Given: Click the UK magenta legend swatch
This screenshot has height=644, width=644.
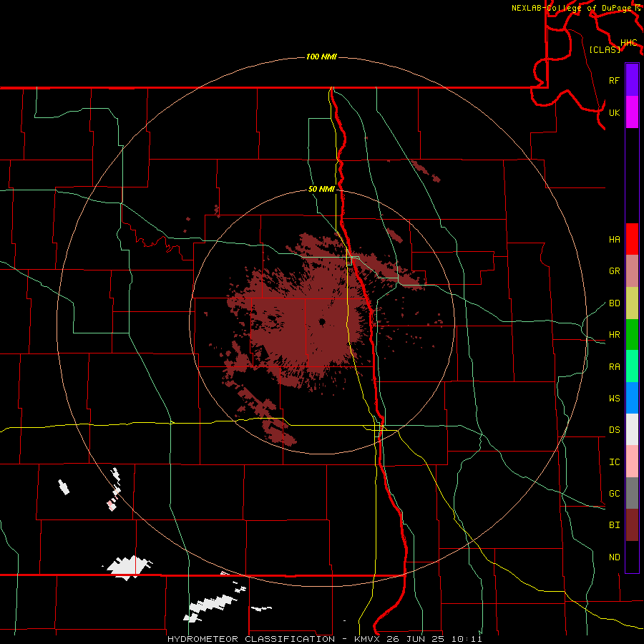Looking at the screenshot, I should pyautogui.click(x=632, y=112).
